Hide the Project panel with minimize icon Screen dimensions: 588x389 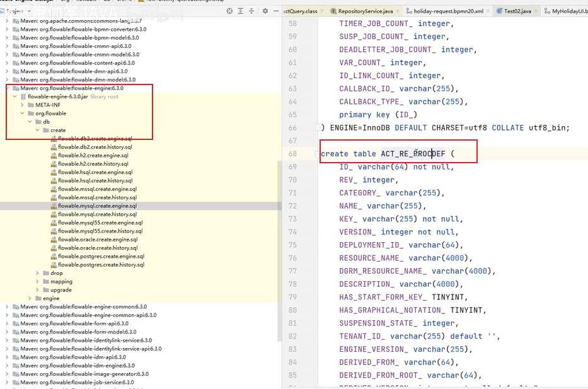click(276, 11)
